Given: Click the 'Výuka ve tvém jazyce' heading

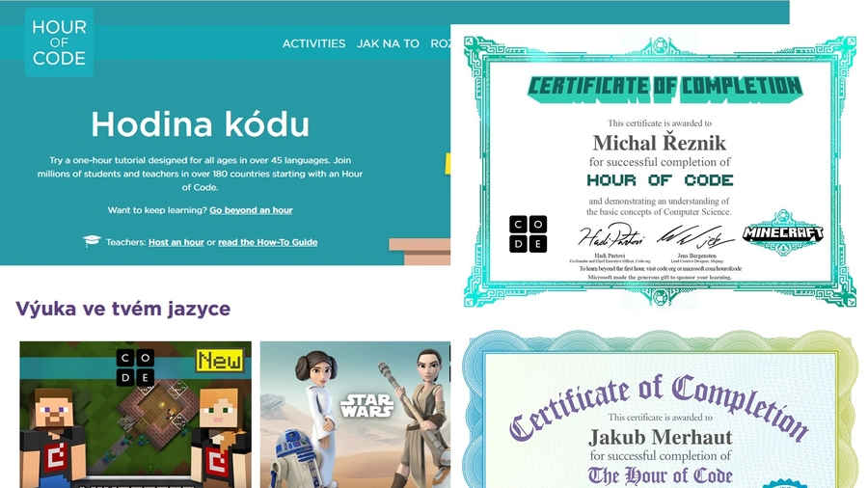Looking at the screenshot, I should click(122, 309).
